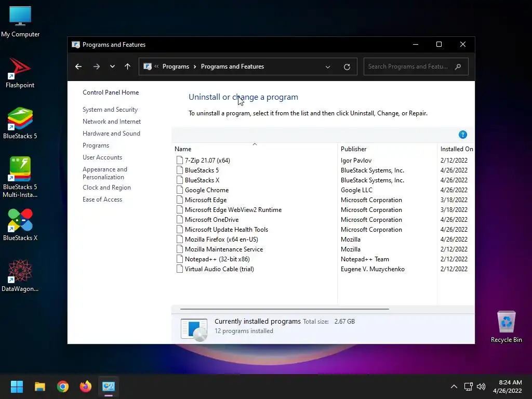This screenshot has height=399, width=532.
Task: Click the Eugene V. Muzychenko publisher cell
Action: point(373,269)
